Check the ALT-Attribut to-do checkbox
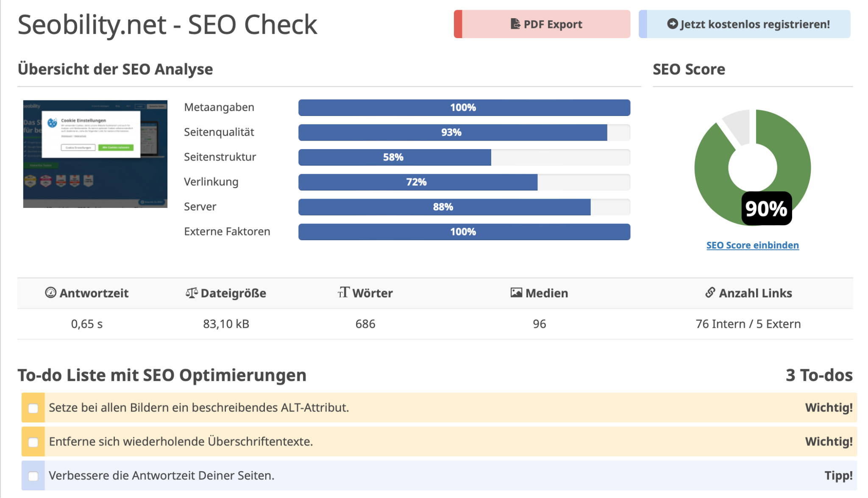868x498 pixels. 33,408
